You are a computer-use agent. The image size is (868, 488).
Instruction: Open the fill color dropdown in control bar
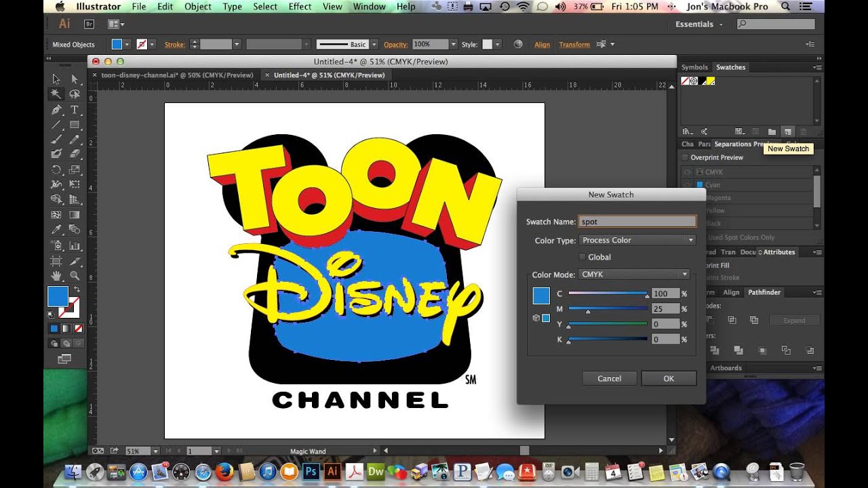[127, 44]
